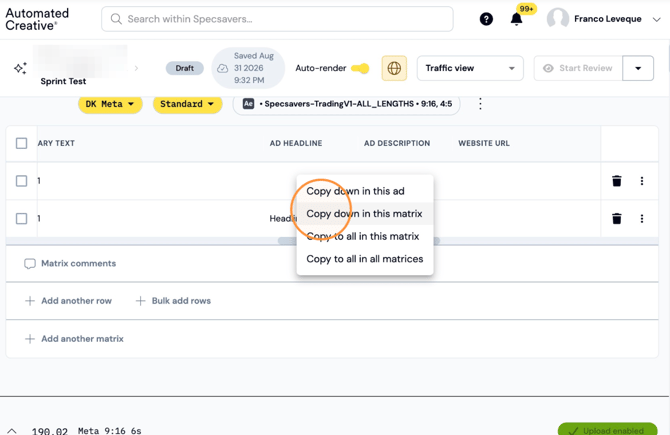Open first row's three-dot options menu
The height and width of the screenshot is (435, 670).
tap(642, 181)
